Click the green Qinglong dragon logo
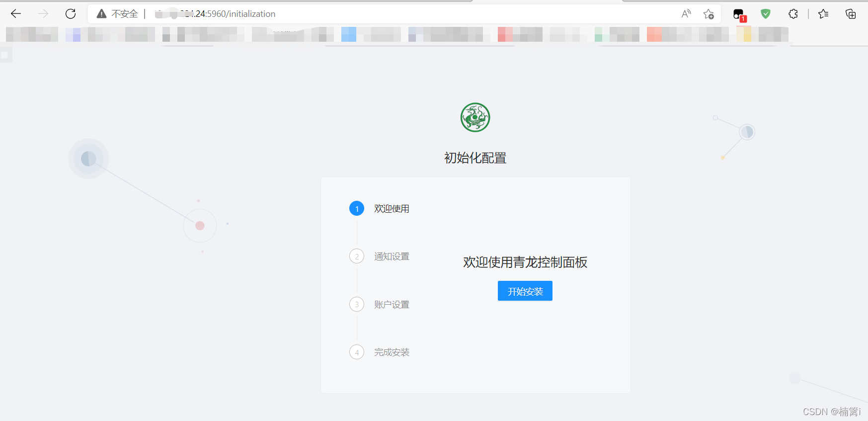 point(475,117)
